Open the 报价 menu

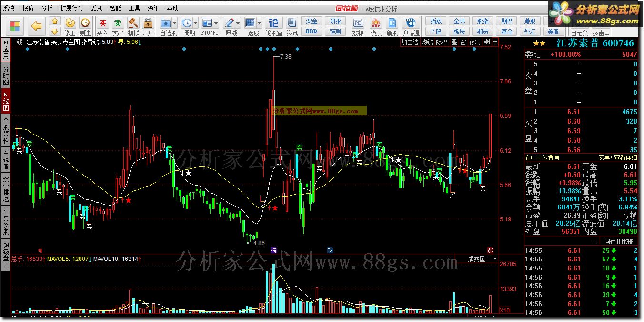pyautogui.click(x=28, y=8)
